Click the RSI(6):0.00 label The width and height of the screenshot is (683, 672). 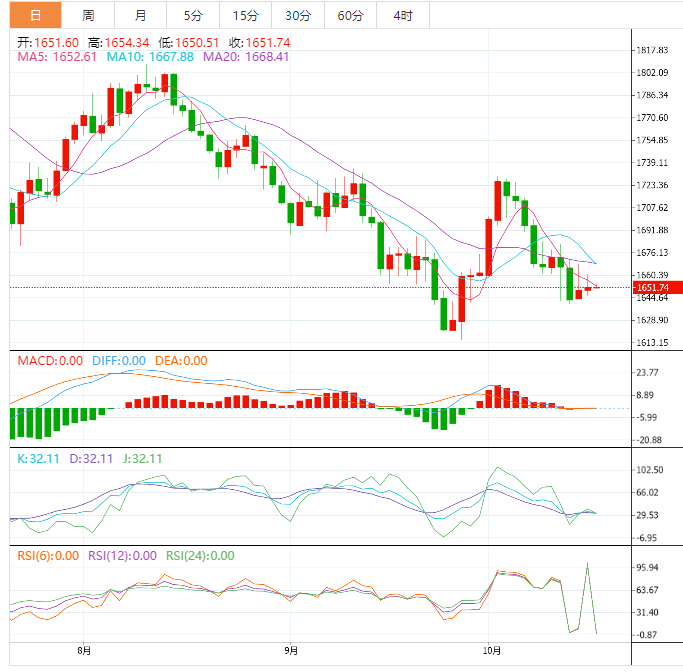48,556
